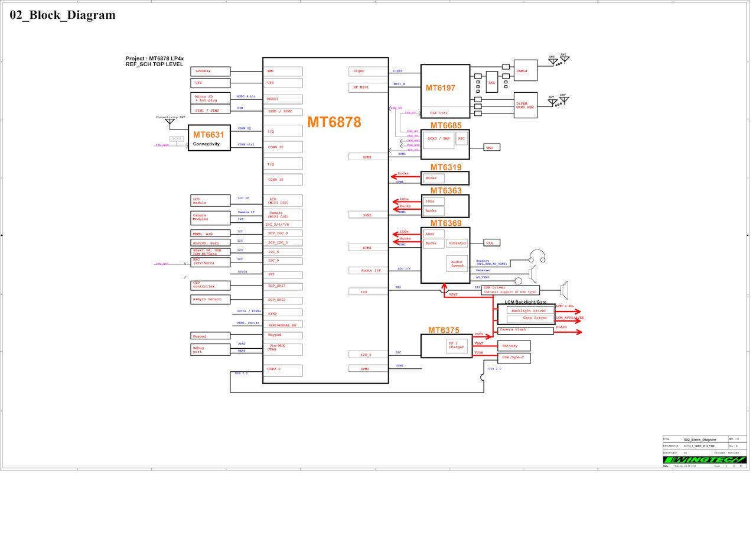This screenshot has height=535, width=756.
Task: Click the PERIPHERAL_EN port
Action: coord(283,325)
